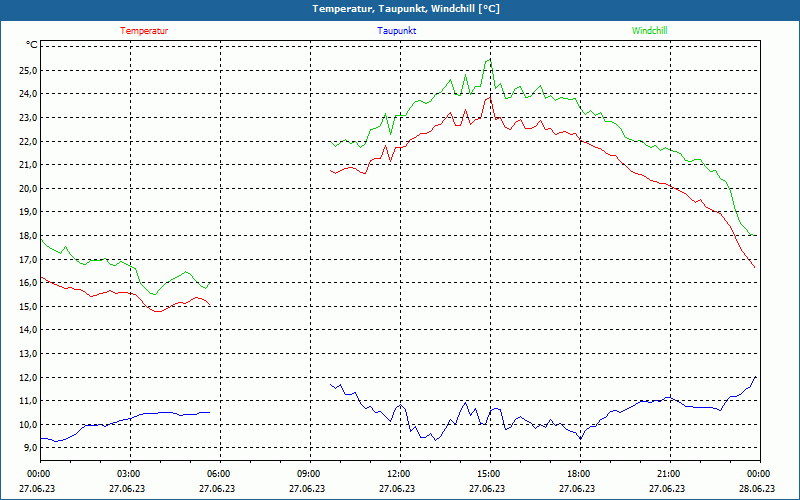Click the '23,0' y-axis value
800x500 pixels.
pyautogui.click(x=28, y=118)
